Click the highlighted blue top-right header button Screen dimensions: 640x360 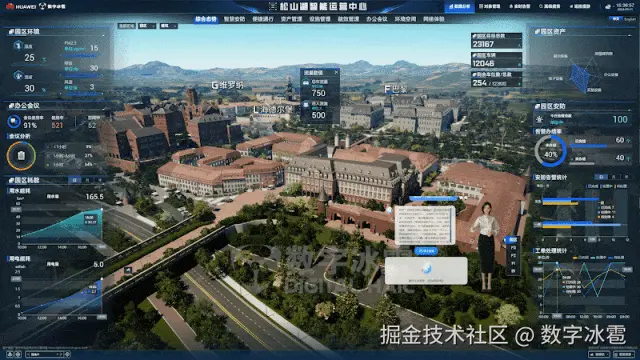pyautogui.click(x=459, y=7)
